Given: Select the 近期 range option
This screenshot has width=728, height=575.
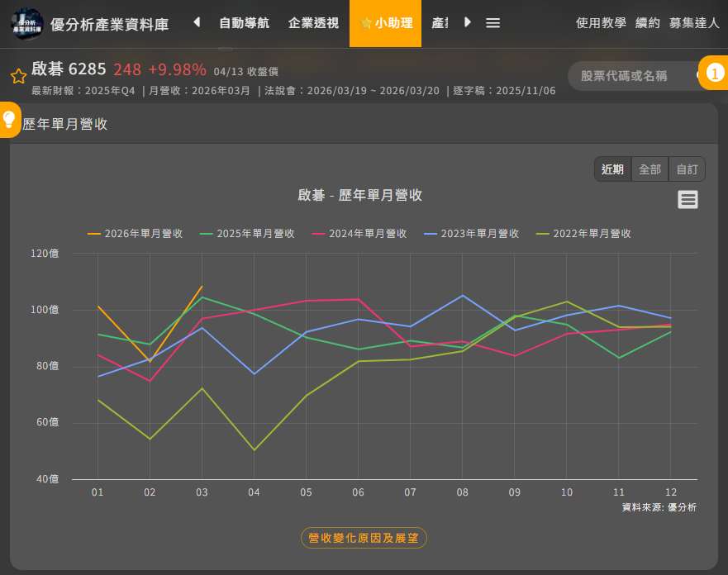Looking at the screenshot, I should [x=612, y=169].
